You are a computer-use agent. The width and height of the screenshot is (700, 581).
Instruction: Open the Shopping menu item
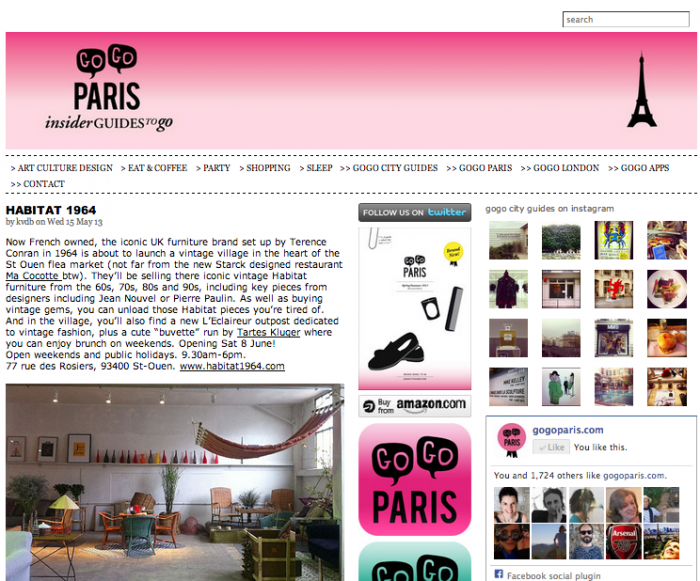click(264, 168)
